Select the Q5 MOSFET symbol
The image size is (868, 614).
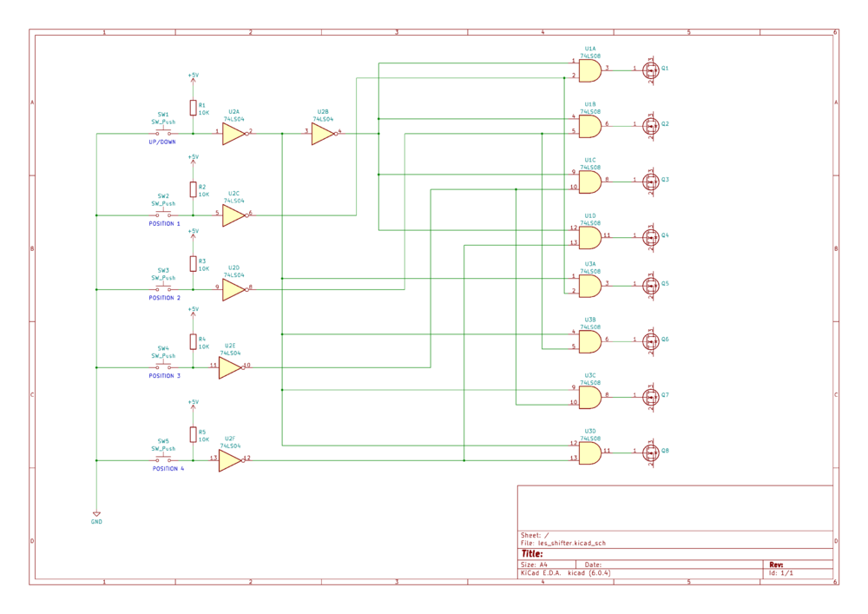point(650,285)
